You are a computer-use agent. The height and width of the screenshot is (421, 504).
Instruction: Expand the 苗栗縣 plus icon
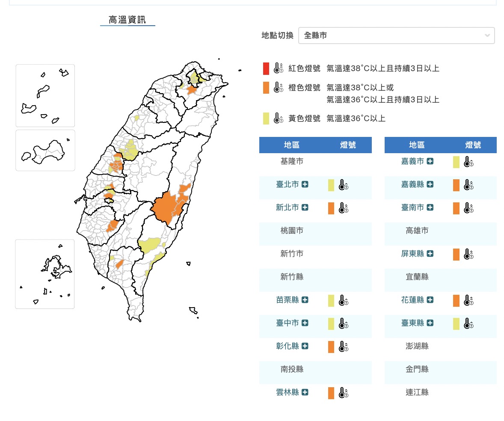pos(305,300)
